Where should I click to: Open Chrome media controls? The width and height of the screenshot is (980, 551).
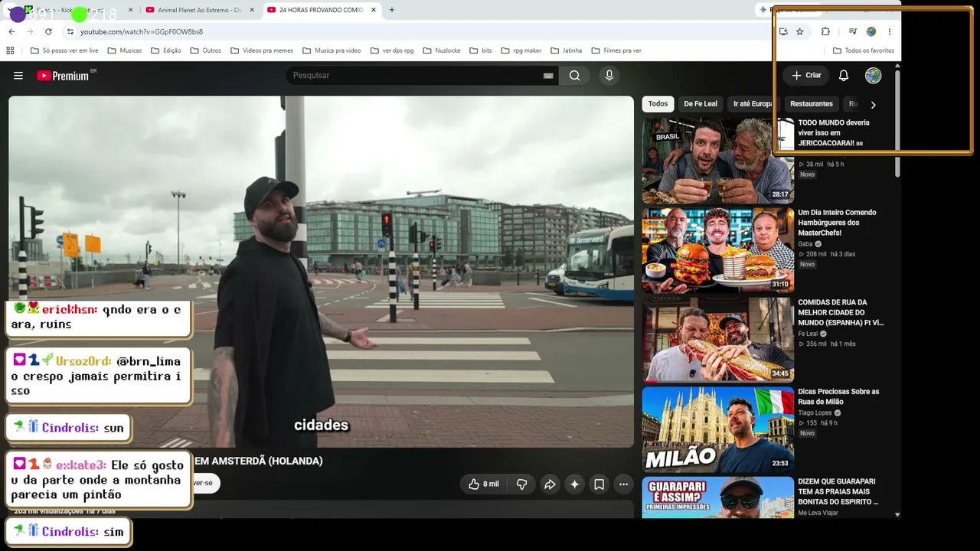pos(852,31)
